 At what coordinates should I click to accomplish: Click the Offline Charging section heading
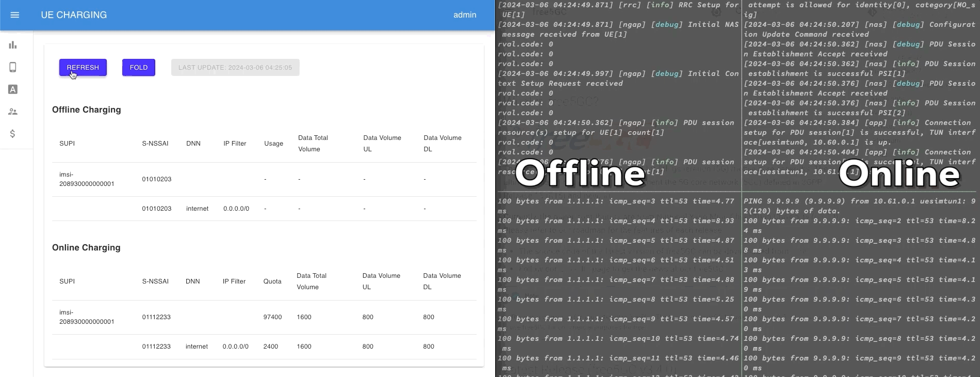[x=87, y=110]
